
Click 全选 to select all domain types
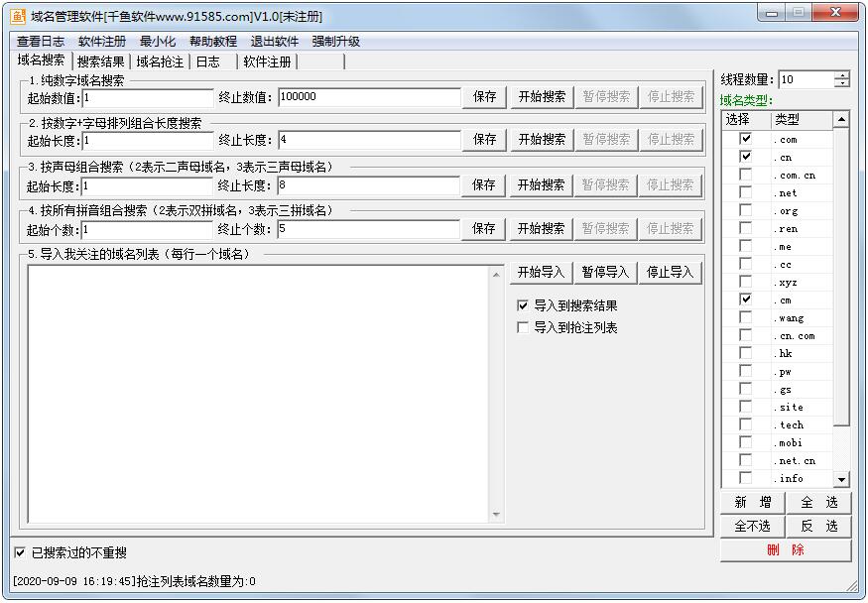(819, 503)
